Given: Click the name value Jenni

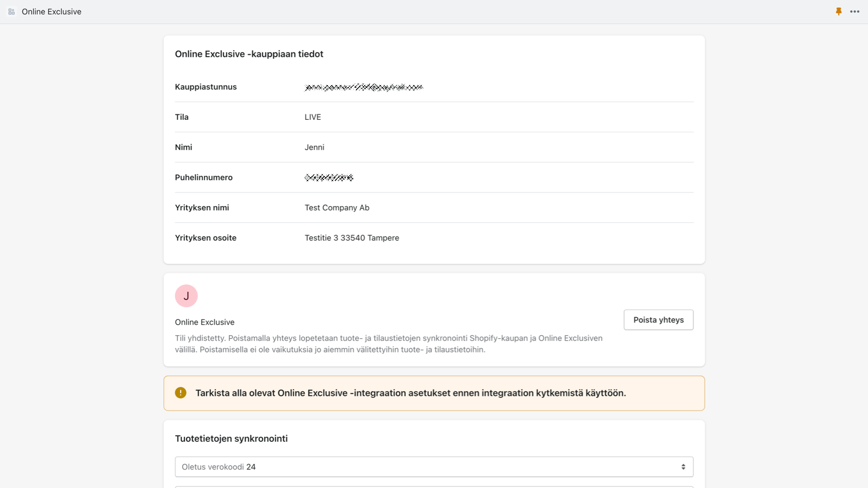Looking at the screenshot, I should pos(315,147).
